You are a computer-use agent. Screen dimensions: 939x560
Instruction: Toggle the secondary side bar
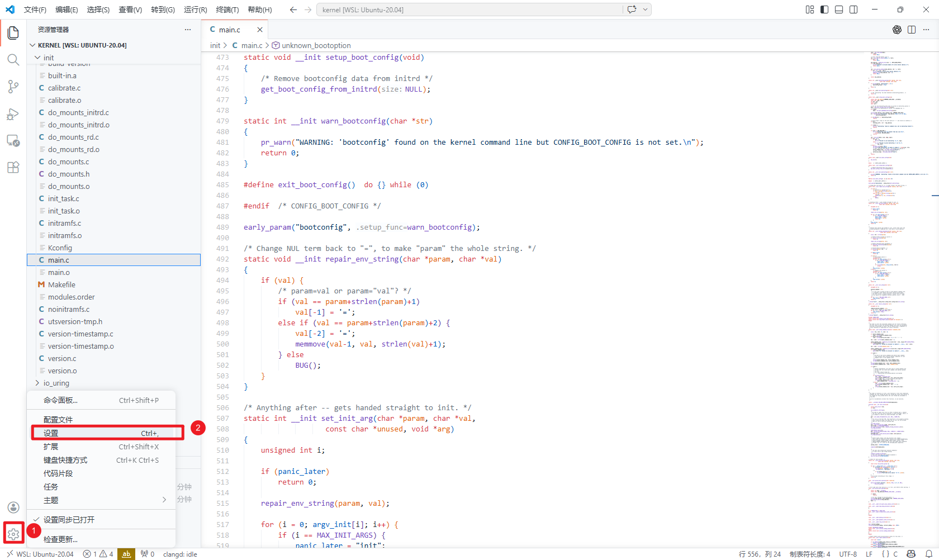click(853, 10)
